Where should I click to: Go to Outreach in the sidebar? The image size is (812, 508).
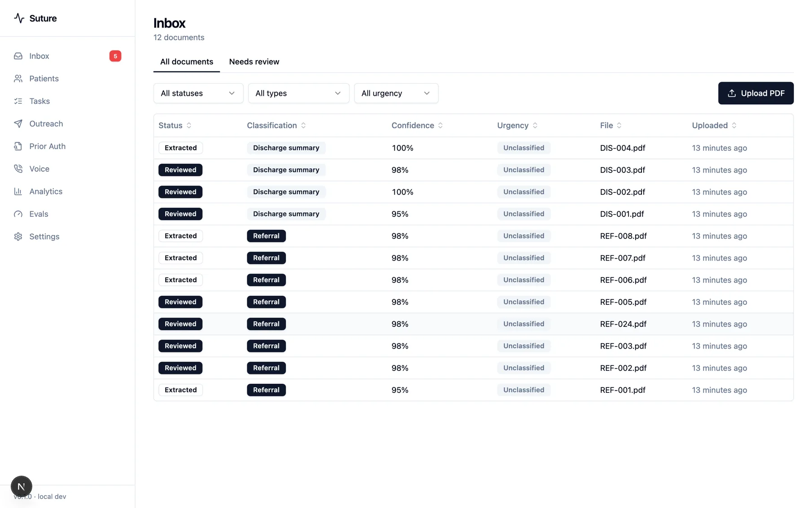(46, 124)
